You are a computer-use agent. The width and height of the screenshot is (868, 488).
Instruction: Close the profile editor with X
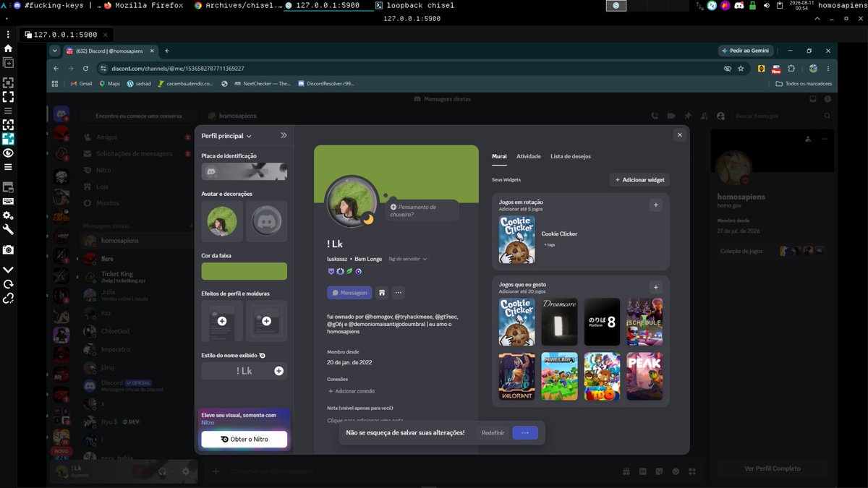679,134
